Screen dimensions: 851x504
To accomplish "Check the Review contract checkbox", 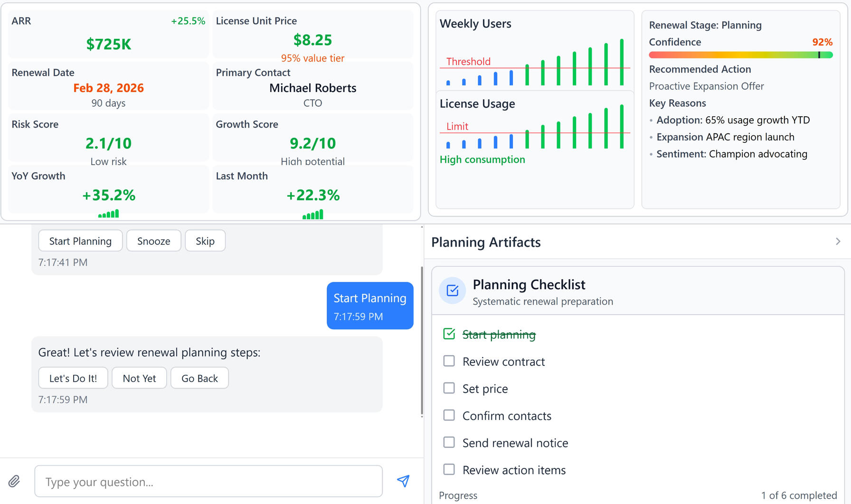I will point(449,361).
